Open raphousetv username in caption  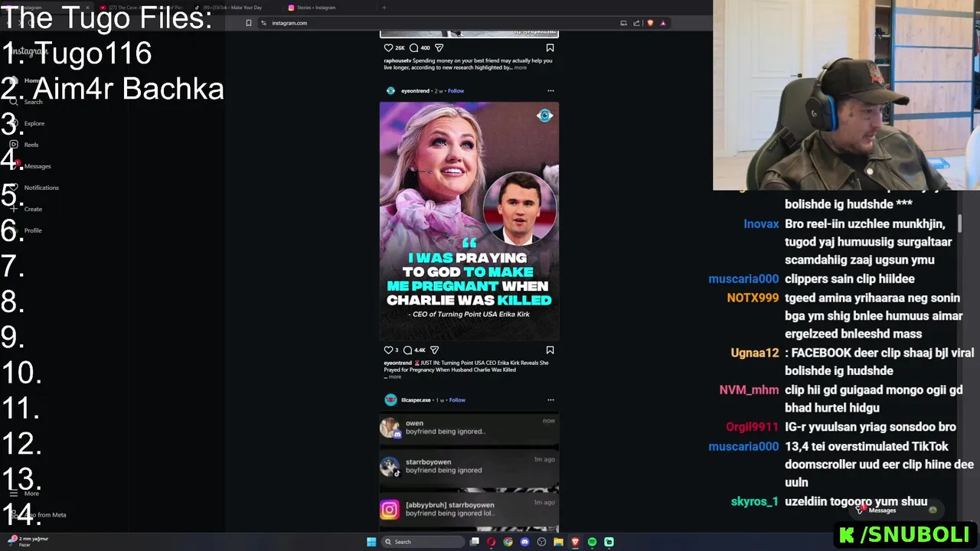click(397, 60)
